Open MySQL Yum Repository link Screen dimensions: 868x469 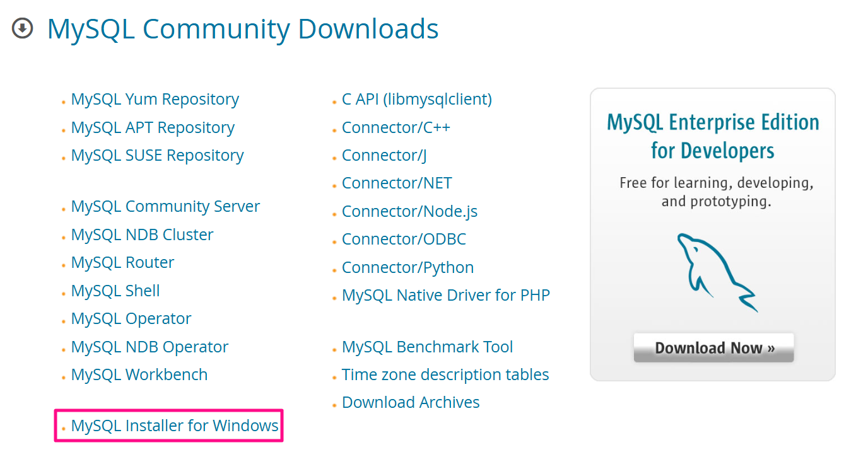pos(155,100)
